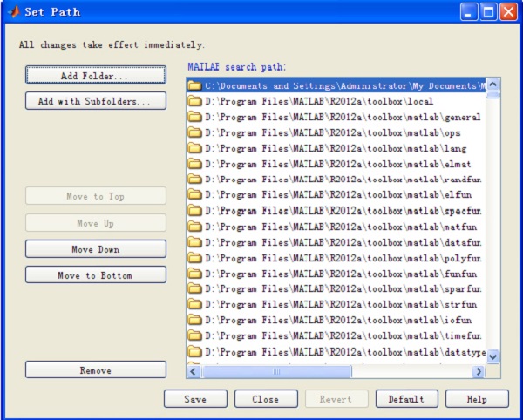Restore default path with Default button
The image size is (523, 420).
point(406,399)
